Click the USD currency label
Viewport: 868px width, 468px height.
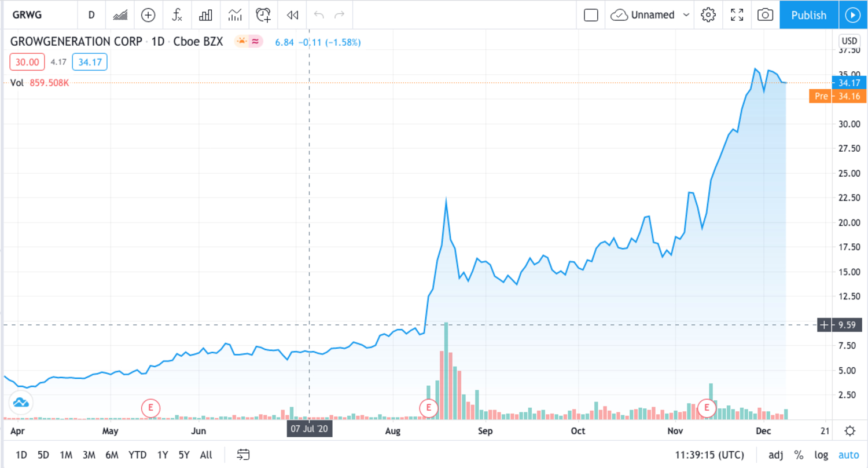[849, 41]
